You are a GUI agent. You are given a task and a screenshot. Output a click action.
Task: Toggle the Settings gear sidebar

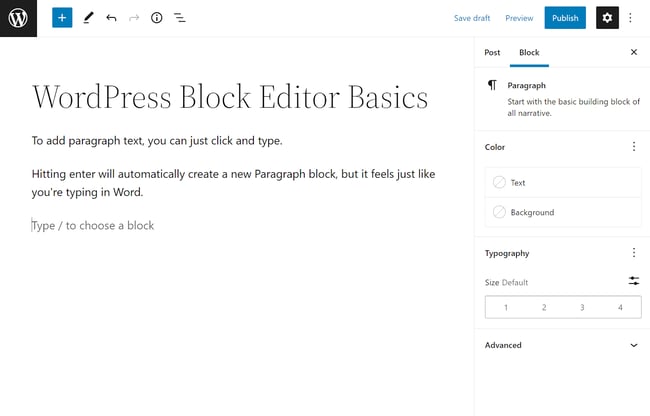tap(607, 18)
